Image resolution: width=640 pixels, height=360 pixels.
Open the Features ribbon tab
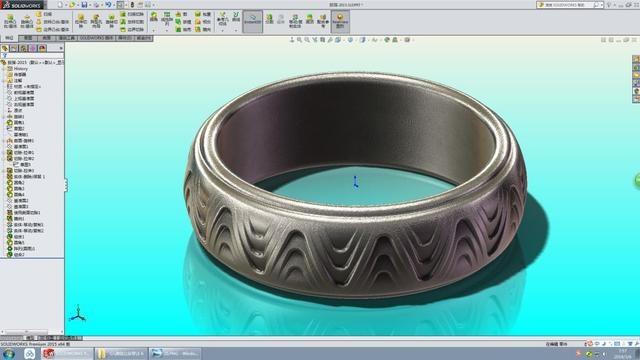[x=9, y=38]
